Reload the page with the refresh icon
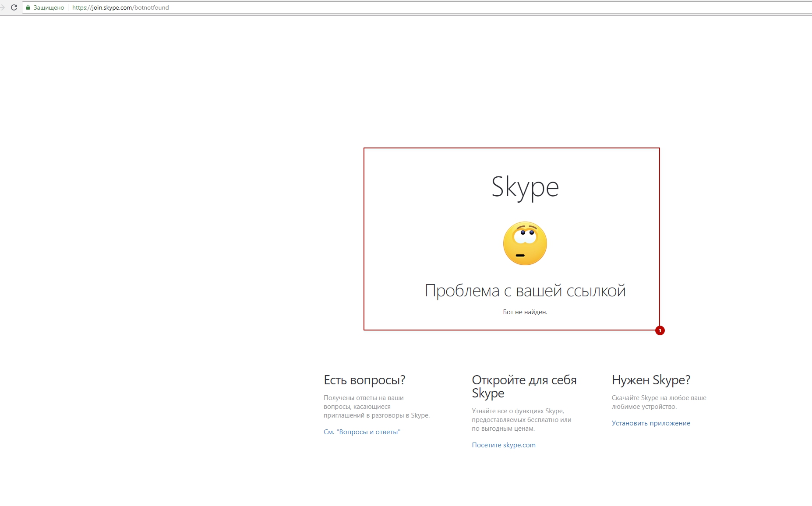The width and height of the screenshot is (812, 506). click(14, 7)
